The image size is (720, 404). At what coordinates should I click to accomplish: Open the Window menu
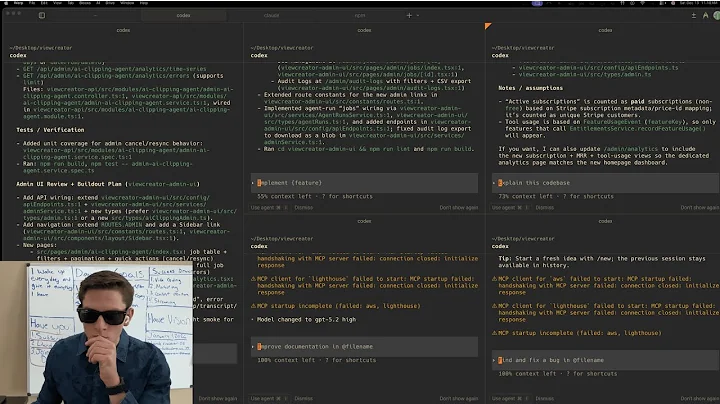coord(127,3)
